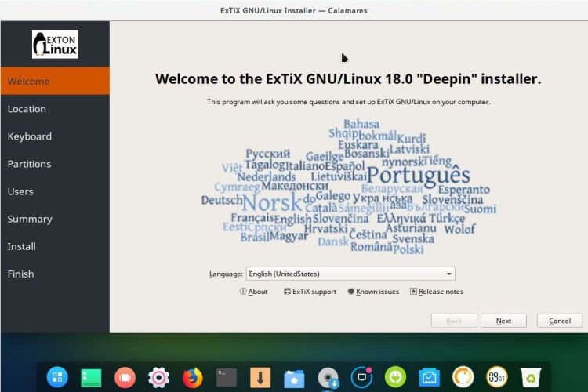Click the "Language:" label

(226, 274)
